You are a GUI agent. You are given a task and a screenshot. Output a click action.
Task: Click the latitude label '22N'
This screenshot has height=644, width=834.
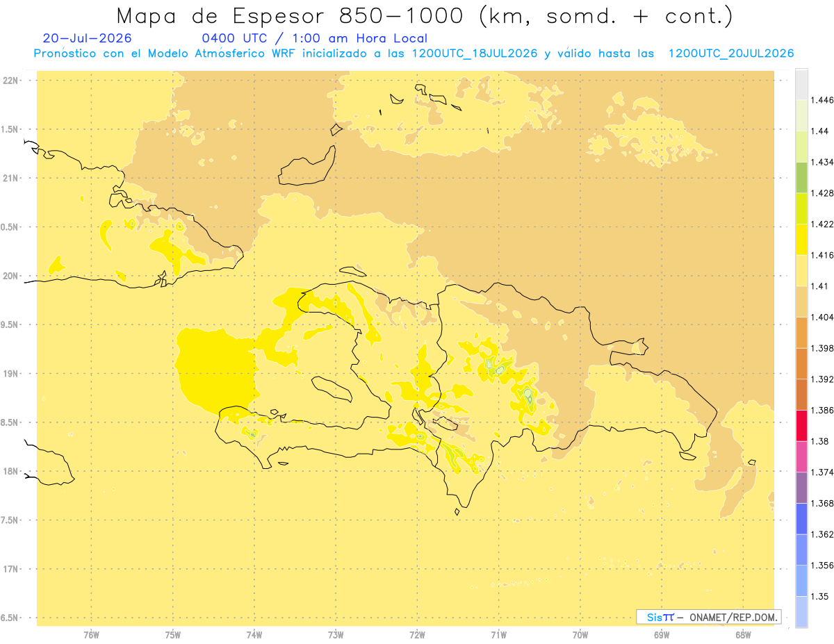point(10,80)
